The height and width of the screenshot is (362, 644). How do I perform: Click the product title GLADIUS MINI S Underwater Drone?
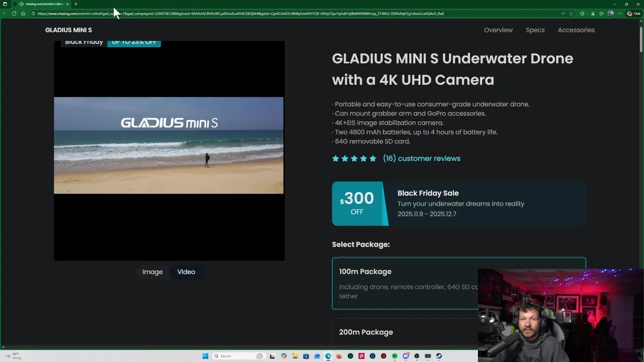click(452, 69)
